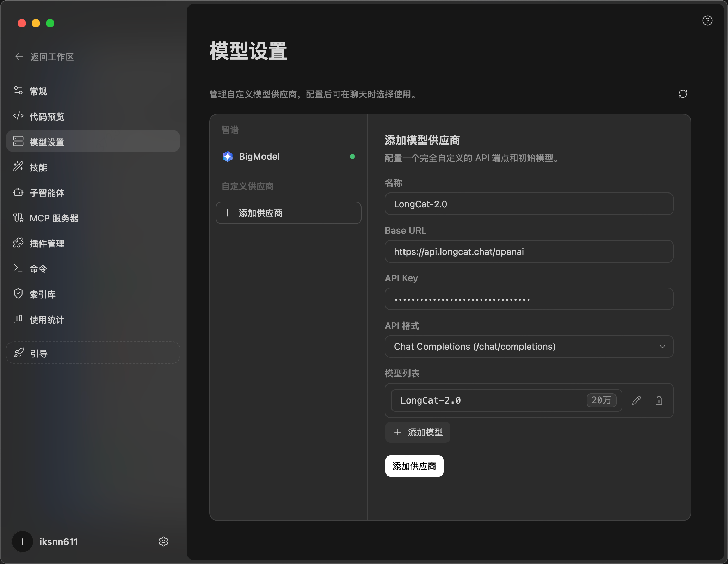The image size is (728, 564).
Task: Click the iksnn611 avatar circle
Action: click(23, 541)
